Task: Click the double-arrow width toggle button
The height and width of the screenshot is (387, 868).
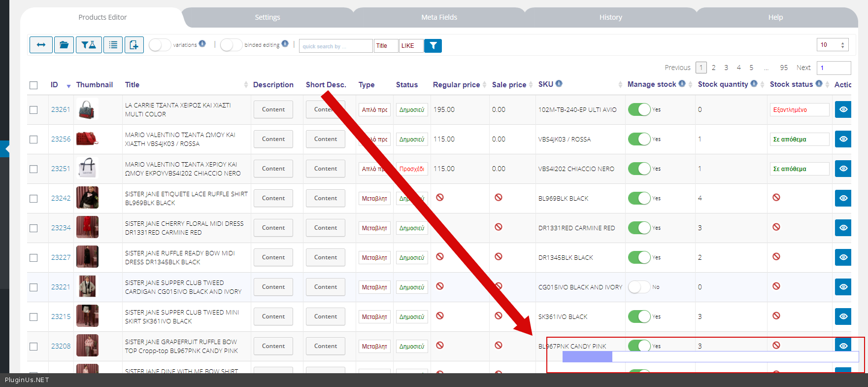Action: click(41, 45)
